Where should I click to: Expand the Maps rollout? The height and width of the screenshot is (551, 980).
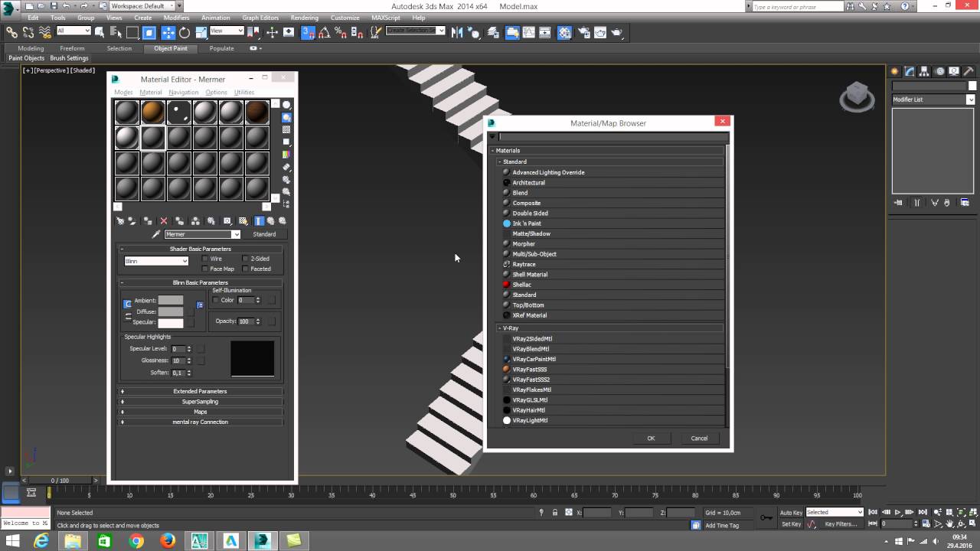201,412
